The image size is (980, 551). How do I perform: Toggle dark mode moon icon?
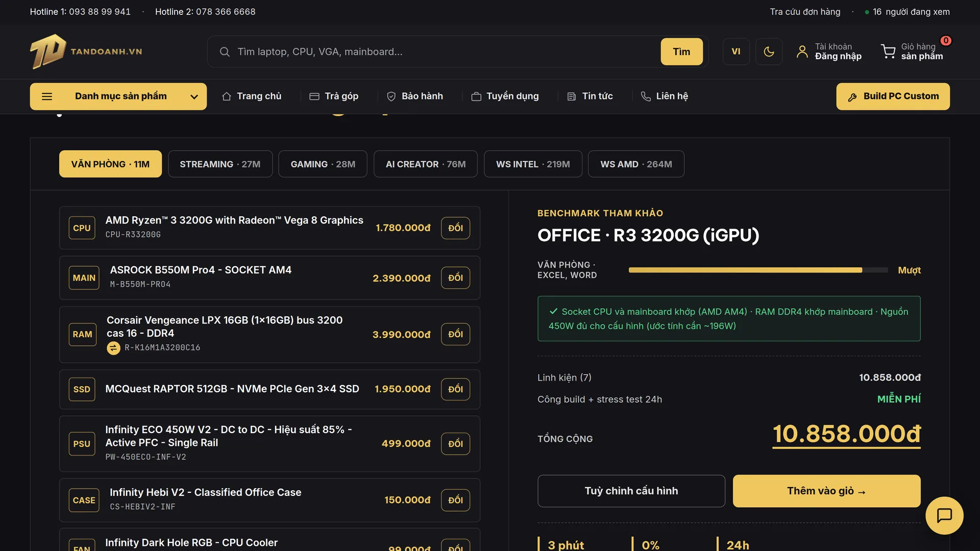click(x=769, y=52)
